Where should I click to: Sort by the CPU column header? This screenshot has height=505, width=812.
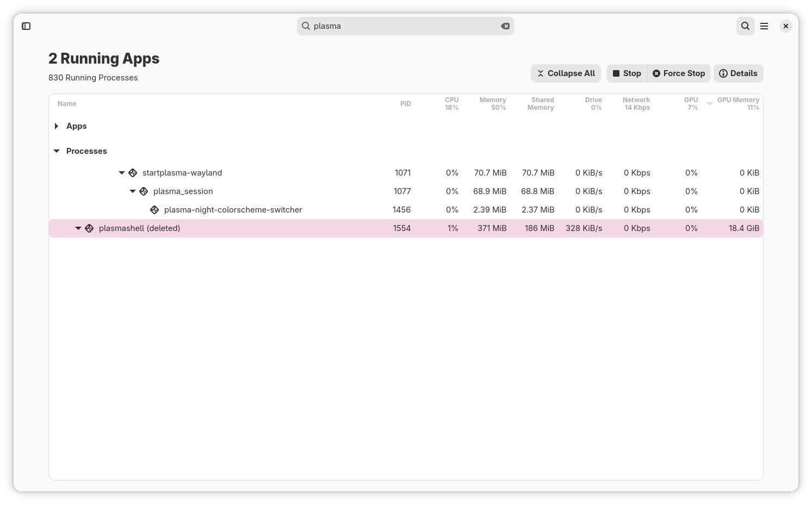pos(451,104)
